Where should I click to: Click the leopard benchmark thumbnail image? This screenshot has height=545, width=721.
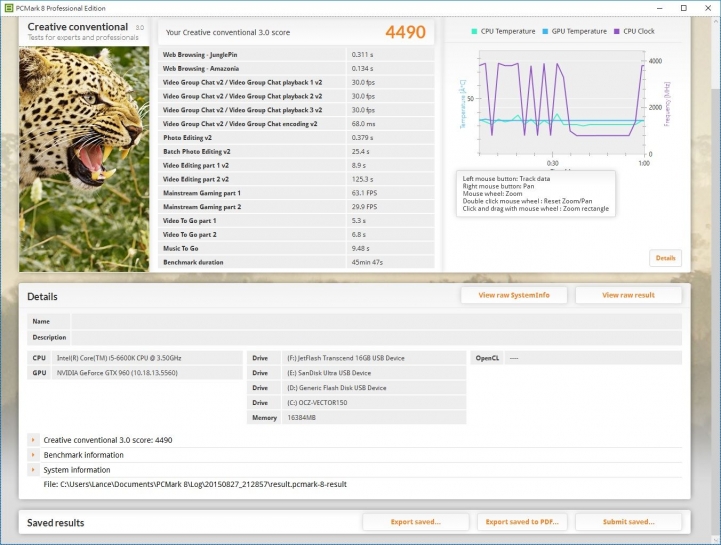click(x=84, y=159)
